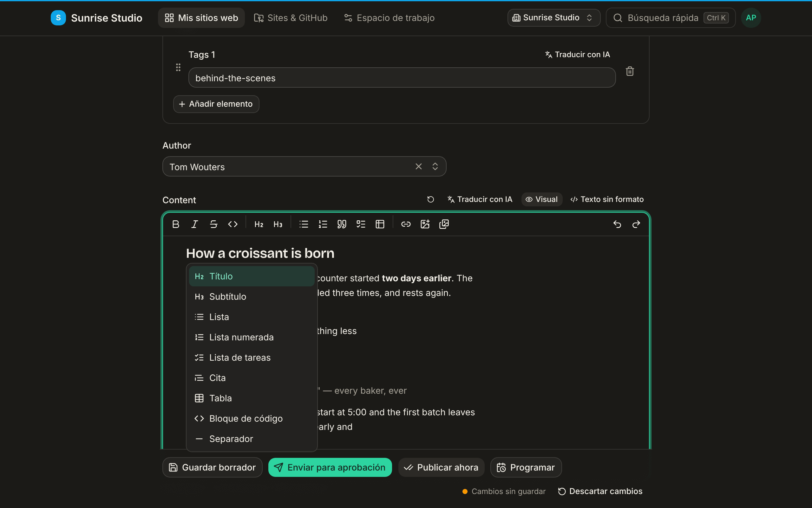Image resolution: width=812 pixels, height=508 pixels.
Task: Choose Cita in block menu
Action: (x=252, y=378)
